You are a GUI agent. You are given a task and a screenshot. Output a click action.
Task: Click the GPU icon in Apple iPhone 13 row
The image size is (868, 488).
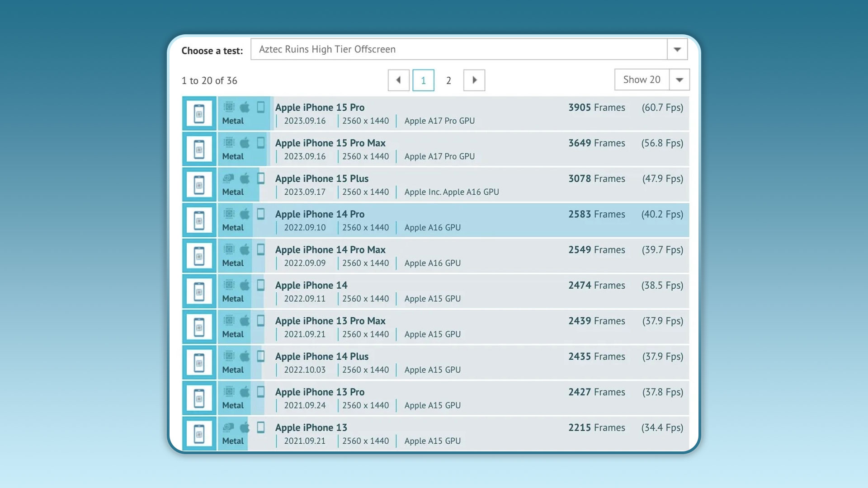click(229, 427)
